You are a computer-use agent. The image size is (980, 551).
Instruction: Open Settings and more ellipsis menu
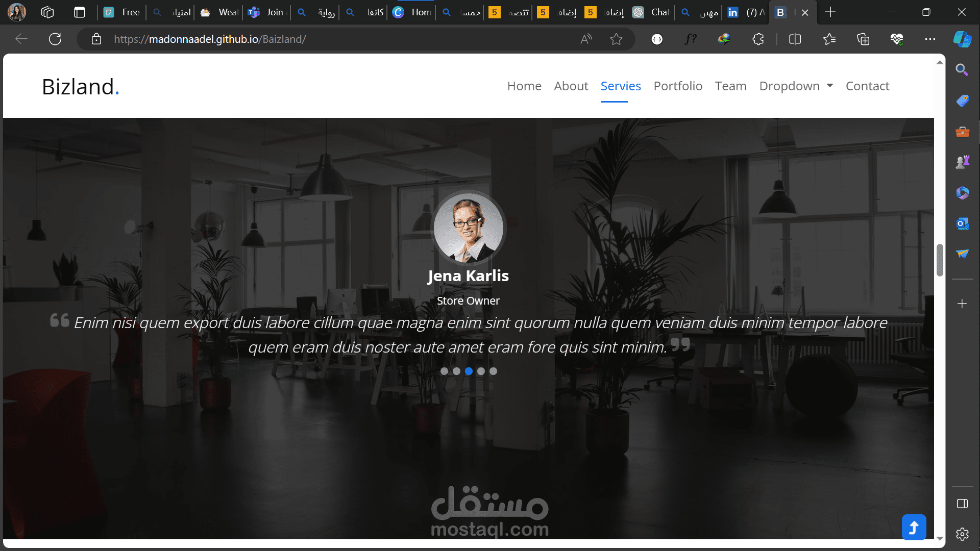click(x=930, y=39)
